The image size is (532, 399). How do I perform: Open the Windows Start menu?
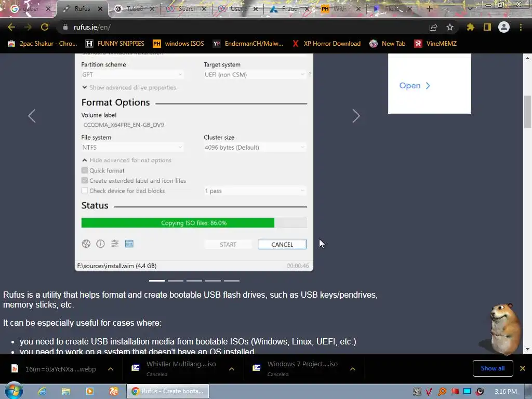[14, 391]
